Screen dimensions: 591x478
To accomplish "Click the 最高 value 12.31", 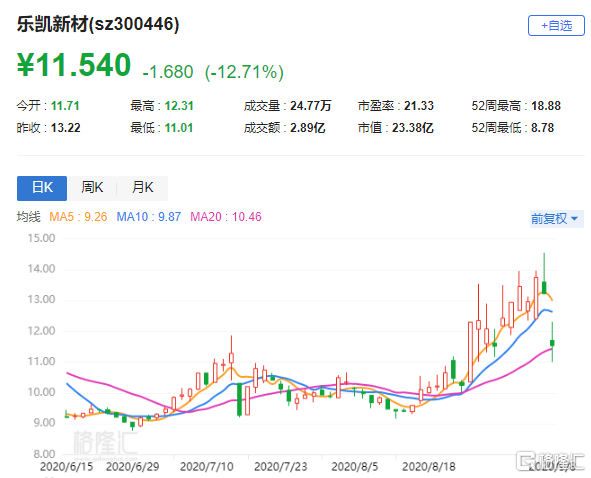I will coord(179,106).
